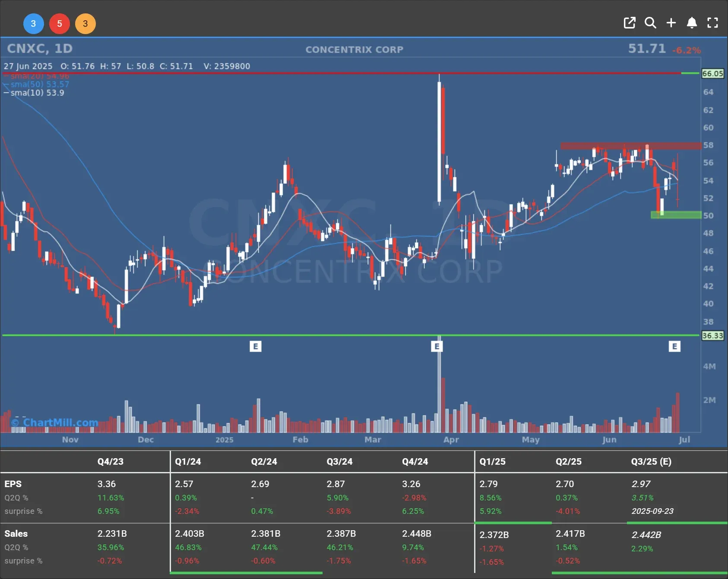Click the Q2/25 sales value 2.417B
The image size is (728, 579).
click(x=570, y=534)
